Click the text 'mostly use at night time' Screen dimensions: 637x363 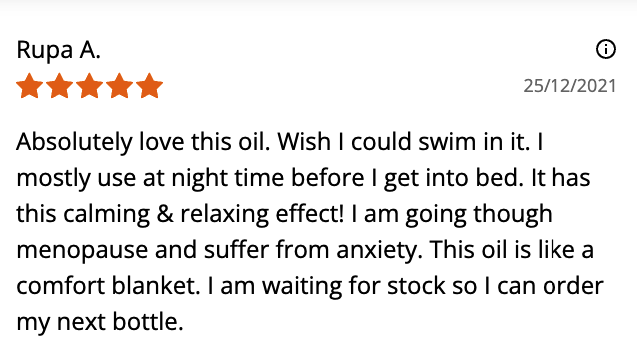pyautogui.click(x=150, y=179)
